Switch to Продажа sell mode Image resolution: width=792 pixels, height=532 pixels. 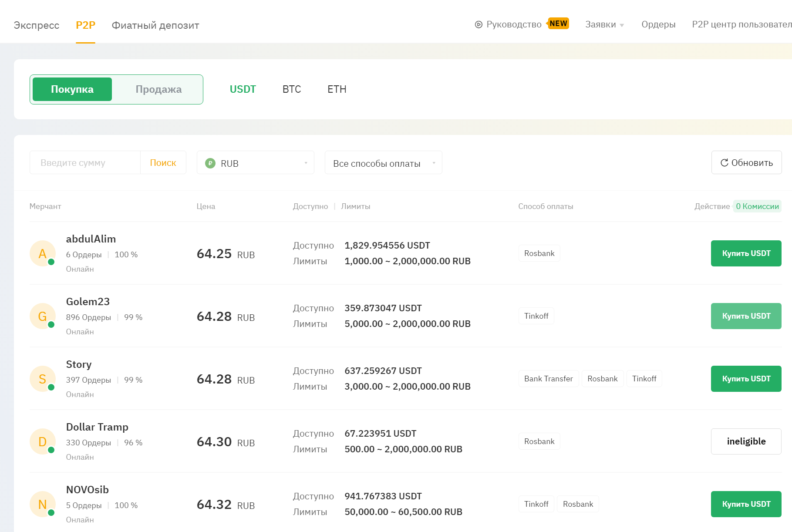point(158,89)
